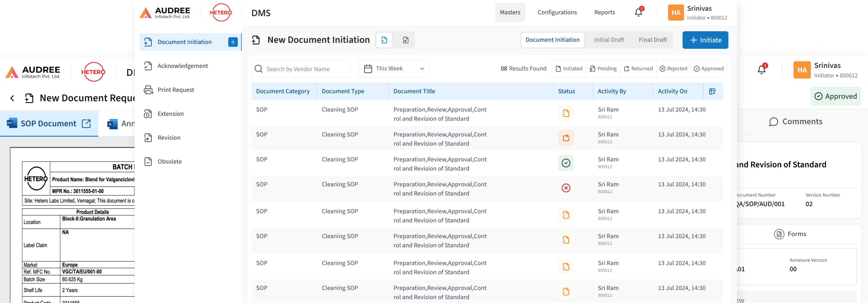Open Print Request in the sidebar
This screenshot has width=868, height=303.
point(176,90)
